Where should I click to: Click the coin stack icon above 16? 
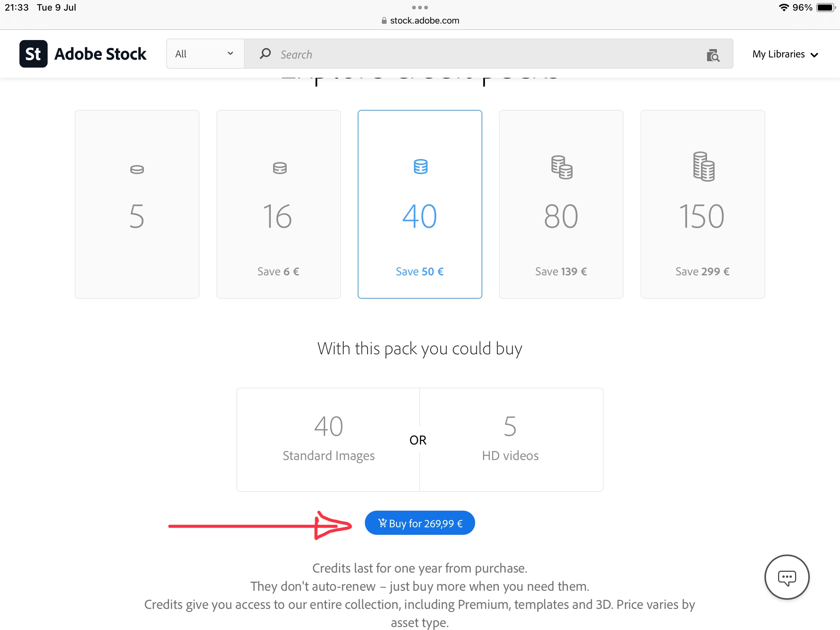(x=279, y=168)
